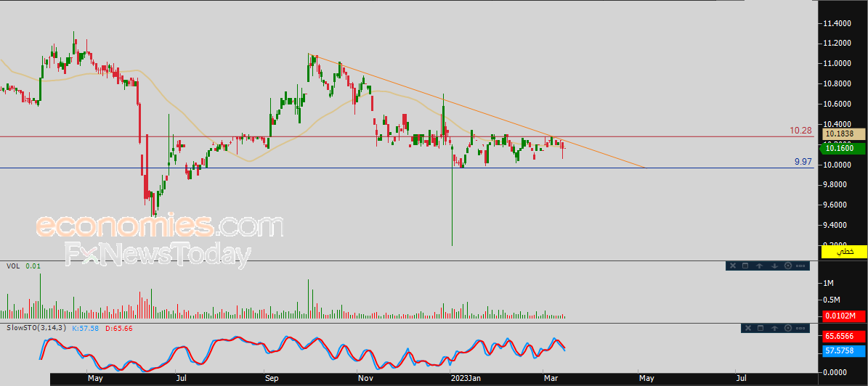Click the SlowSTO(3,14,3) indicator label
Image resolution: width=868 pixels, height=386 pixels.
[36, 329]
